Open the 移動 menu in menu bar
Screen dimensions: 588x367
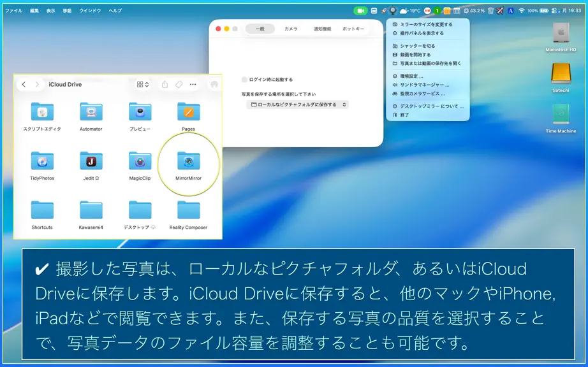67,11
